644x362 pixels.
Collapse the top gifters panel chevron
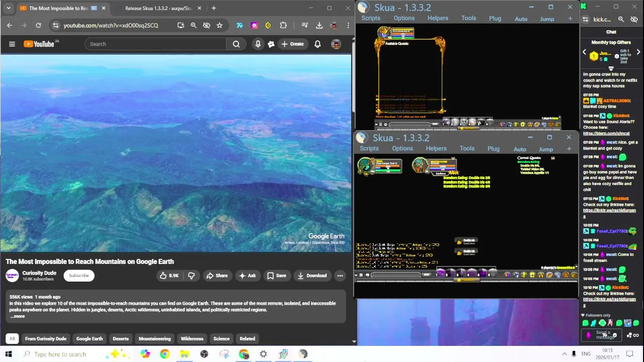[x=611, y=68]
